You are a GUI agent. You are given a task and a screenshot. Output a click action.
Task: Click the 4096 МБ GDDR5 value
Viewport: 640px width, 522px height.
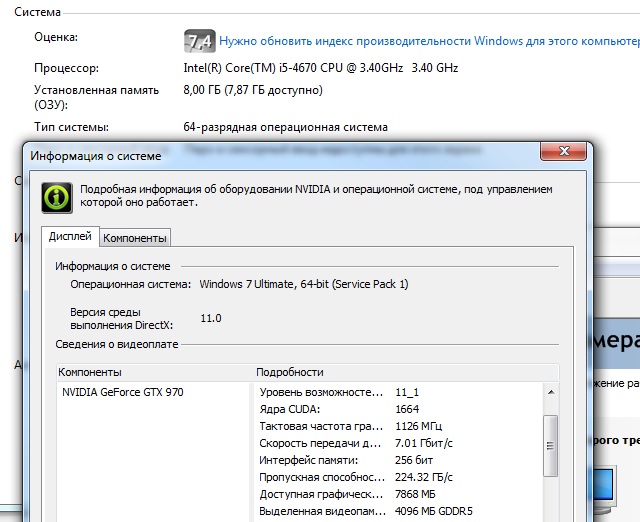433,511
